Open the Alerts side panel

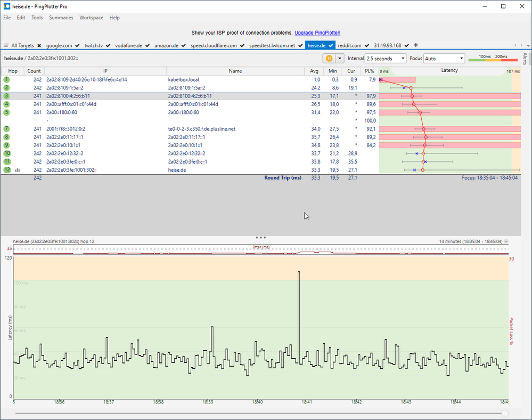point(526,59)
